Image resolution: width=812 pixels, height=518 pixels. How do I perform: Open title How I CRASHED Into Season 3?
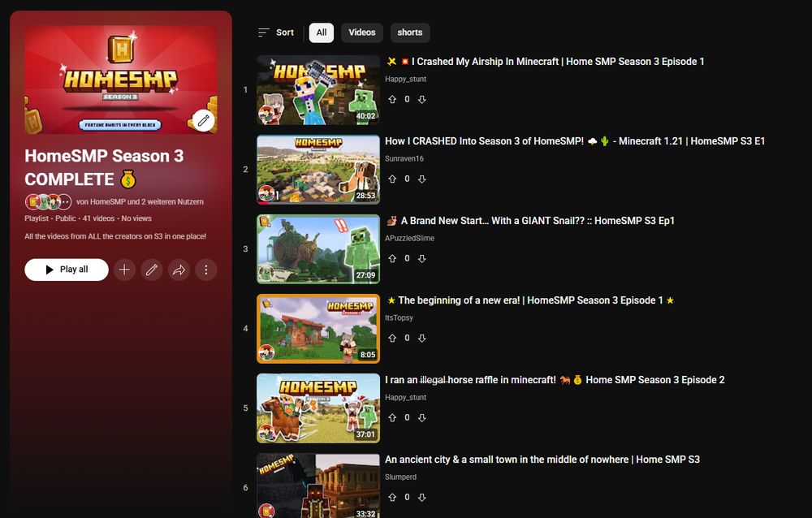click(x=575, y=141)
